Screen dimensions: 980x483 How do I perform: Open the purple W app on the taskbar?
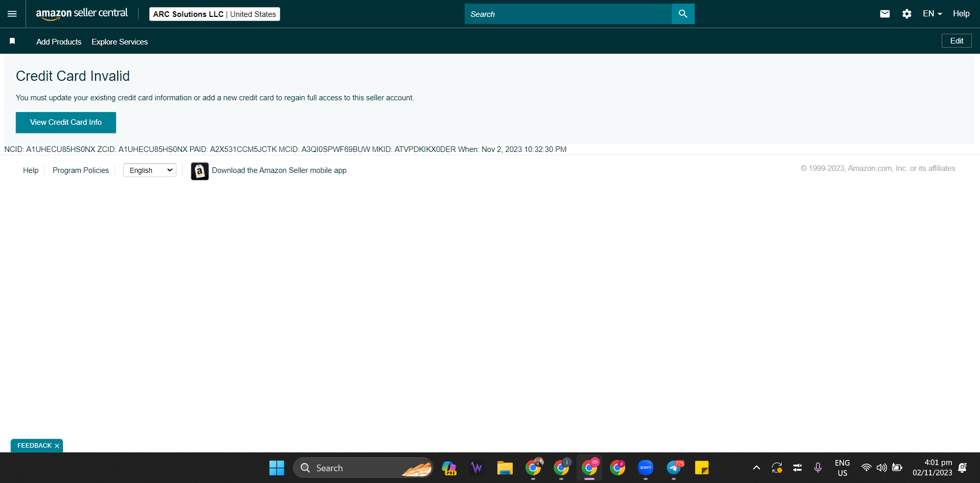(x=476, y=468)
